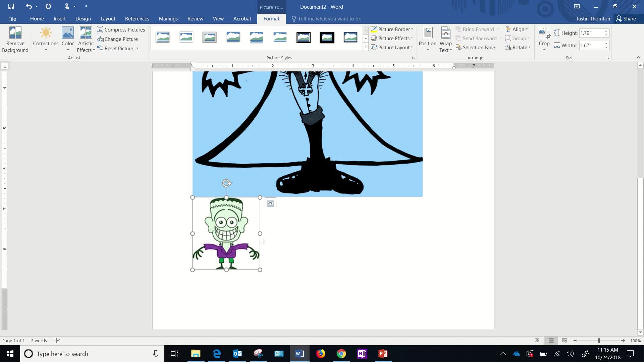Click the Height value field

(591, 33)
